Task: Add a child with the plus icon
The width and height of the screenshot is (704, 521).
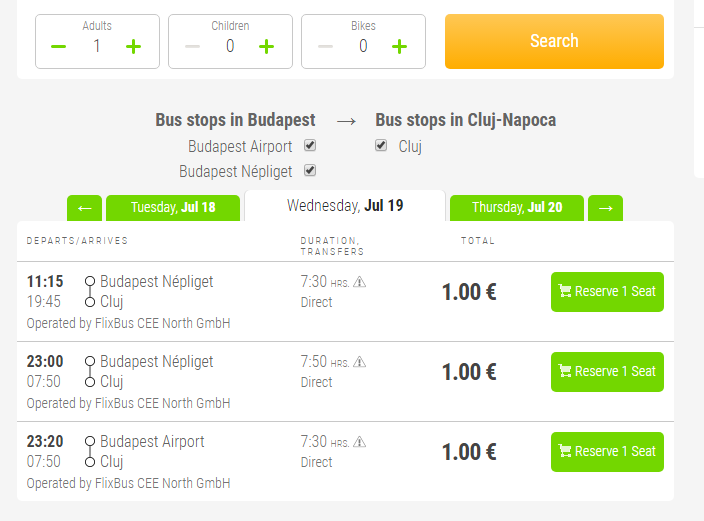Action: coord(266,46)
